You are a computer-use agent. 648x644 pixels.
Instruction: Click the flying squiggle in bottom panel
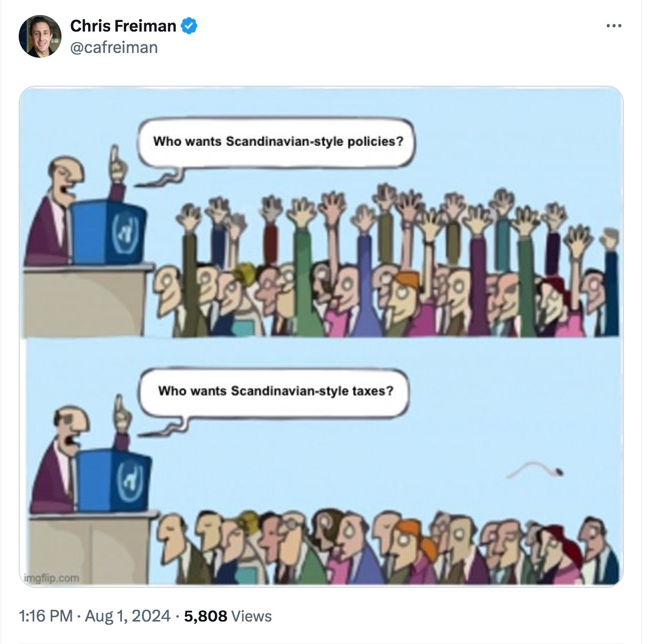[x=535, y=470]
